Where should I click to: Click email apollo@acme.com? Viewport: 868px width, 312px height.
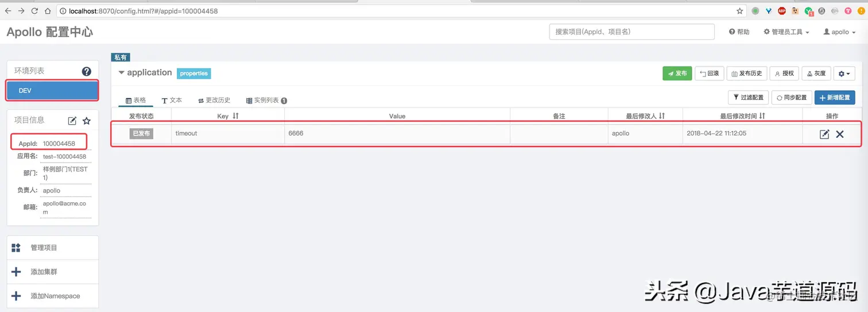click(x=64, y=207)
